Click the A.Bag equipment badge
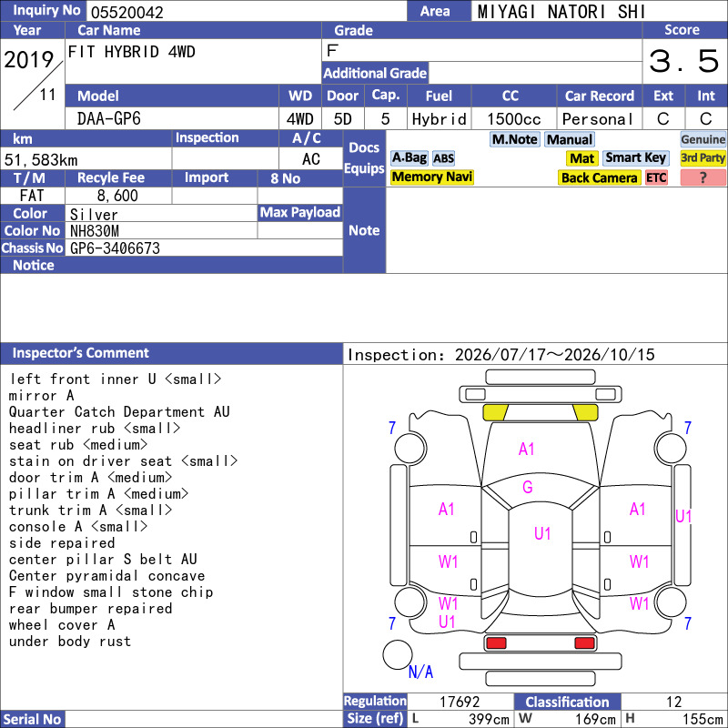 [x=409, y=157]
